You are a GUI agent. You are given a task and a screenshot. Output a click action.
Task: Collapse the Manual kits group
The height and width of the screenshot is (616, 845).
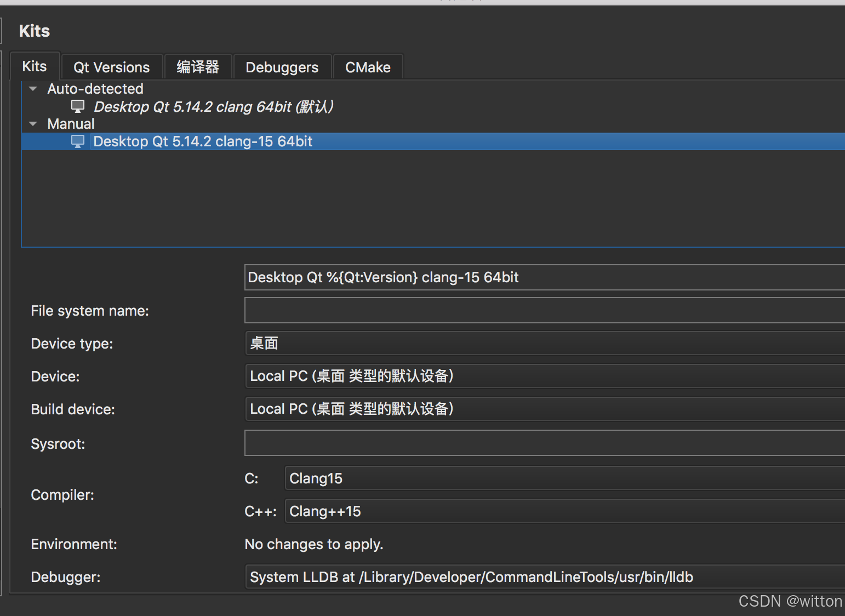coord(33,124)
